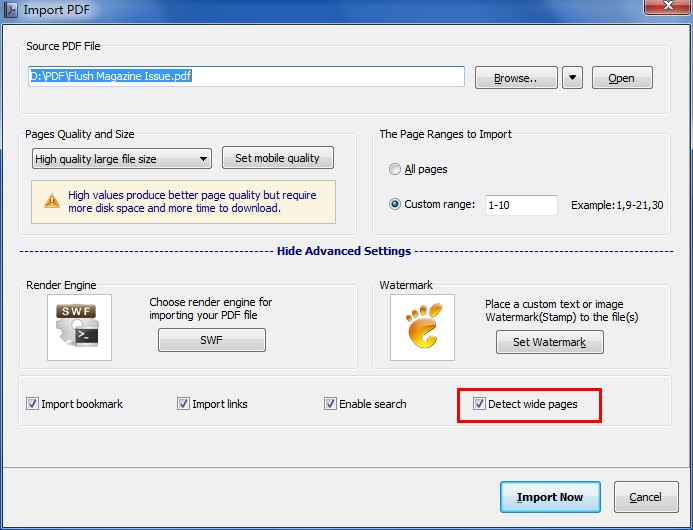Click the SWF render engine icon
Screen dimensions: 693x530
(79, 327)
